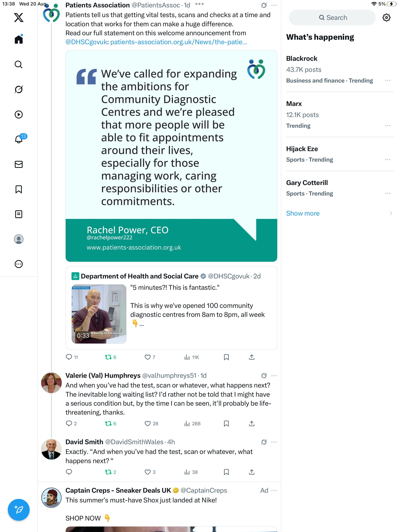This screenshot has width=399, height=532.
Task: Open the @DHSCgovuk mention link
Action: click(86, 42)
